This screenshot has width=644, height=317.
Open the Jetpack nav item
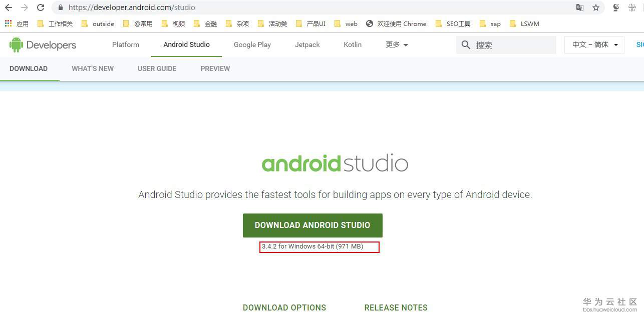pyautogui.click(x=307, y=44)
